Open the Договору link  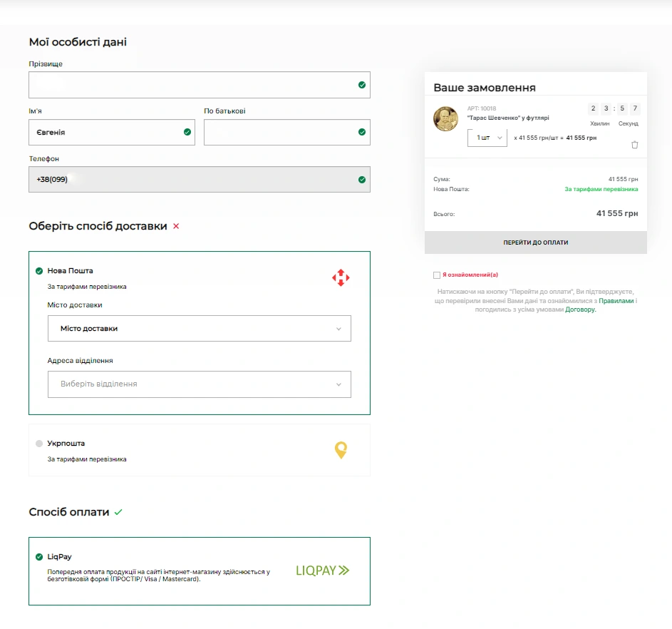coord(580,310)
